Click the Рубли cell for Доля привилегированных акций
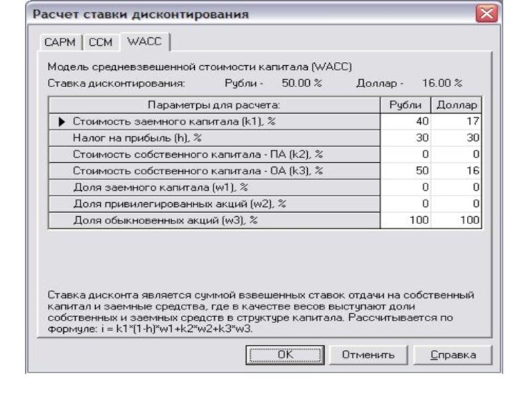The height and width of the screenshot is (399, 532). (x=406, y=203)
